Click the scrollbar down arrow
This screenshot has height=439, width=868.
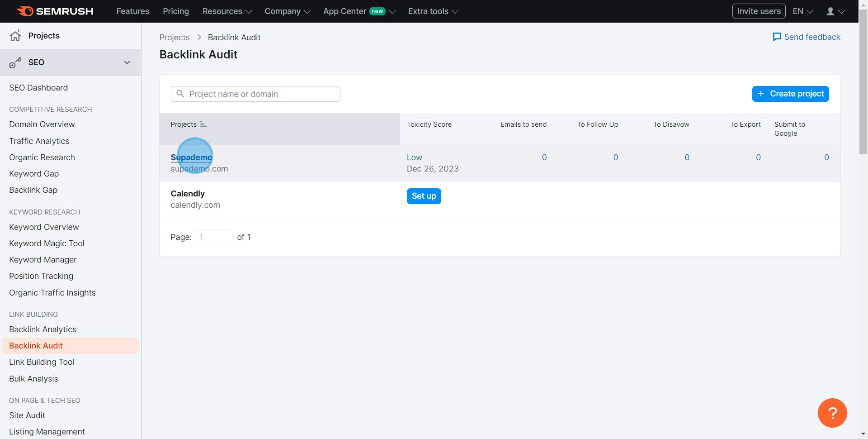(863, 434)
